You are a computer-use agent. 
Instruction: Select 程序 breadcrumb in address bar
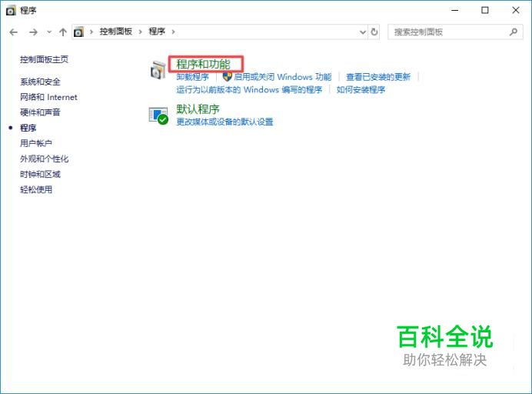[157, 32]
